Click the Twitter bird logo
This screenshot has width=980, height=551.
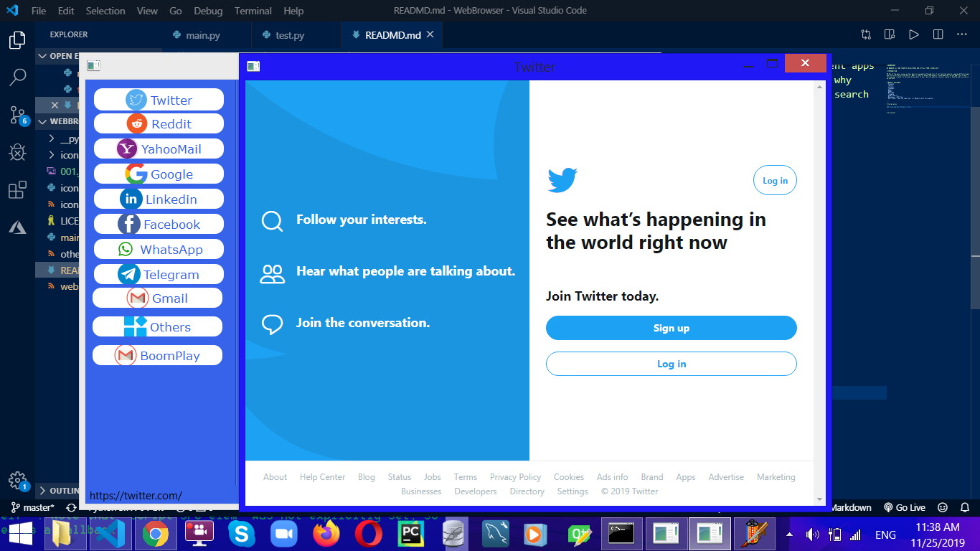pos(562,180)
